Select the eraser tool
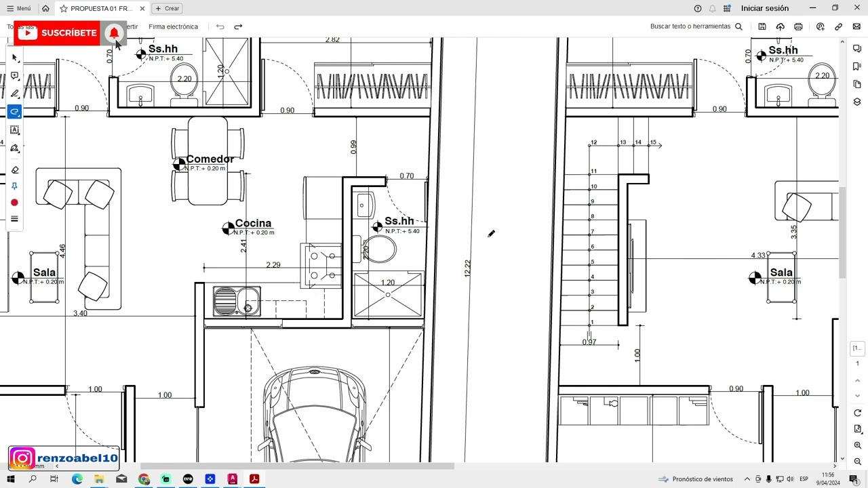Screen dimensions: 868x488 [x=14, y=169]
